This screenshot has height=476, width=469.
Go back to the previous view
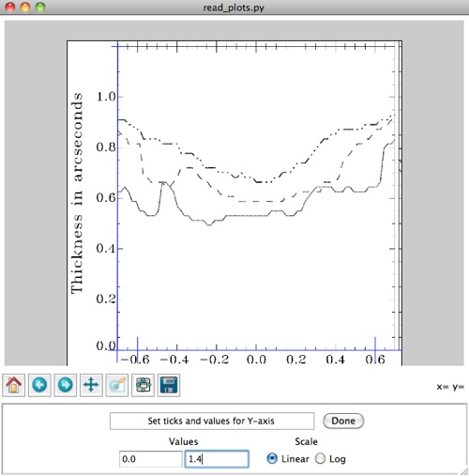[x=39, y=385]
